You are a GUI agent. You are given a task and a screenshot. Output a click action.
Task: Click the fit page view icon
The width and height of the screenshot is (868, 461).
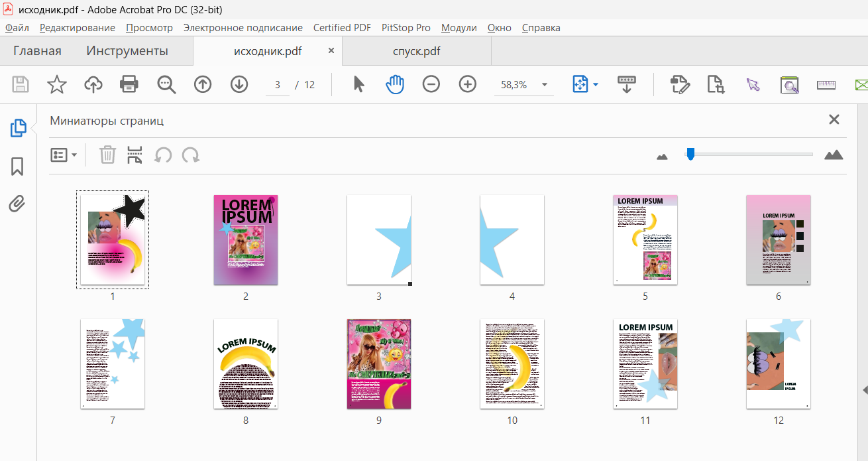[580, 84]
